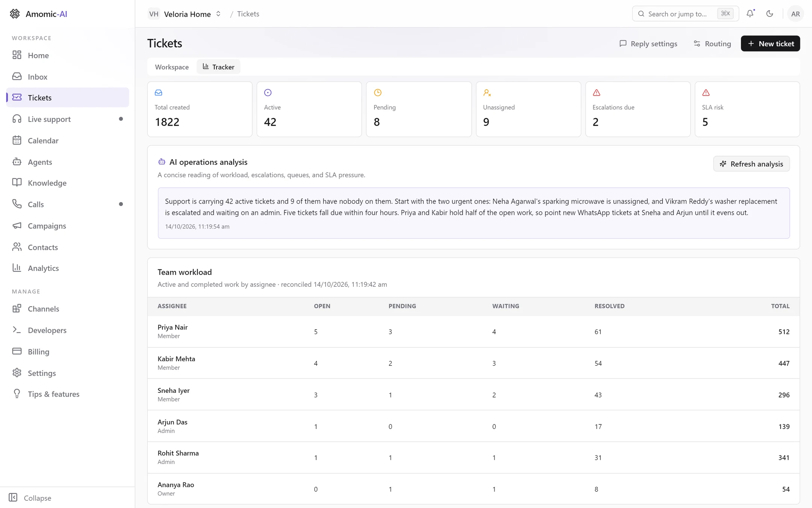812x508 pixels.
Task: Open the AR user avatar menu
Action: coord(795,14)
